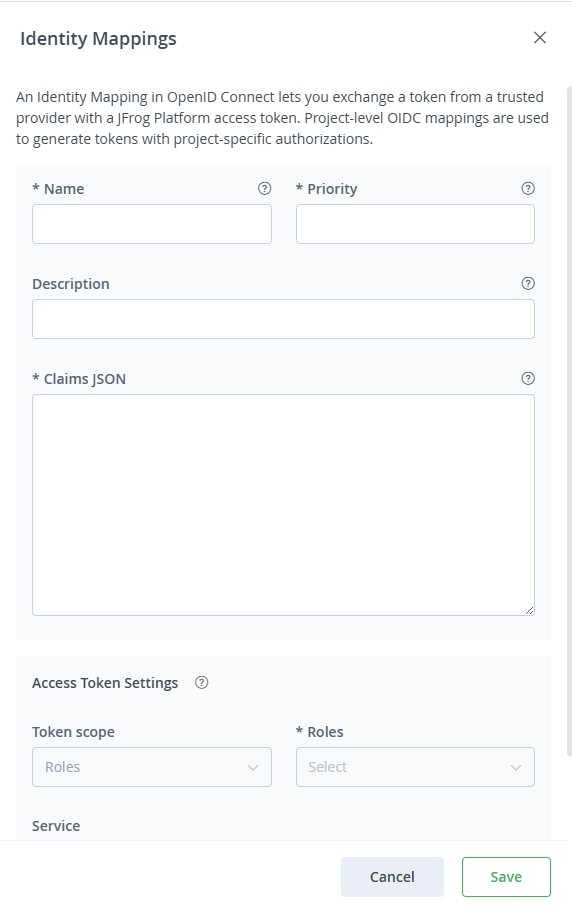Click the Cancel button

point(392,877)
